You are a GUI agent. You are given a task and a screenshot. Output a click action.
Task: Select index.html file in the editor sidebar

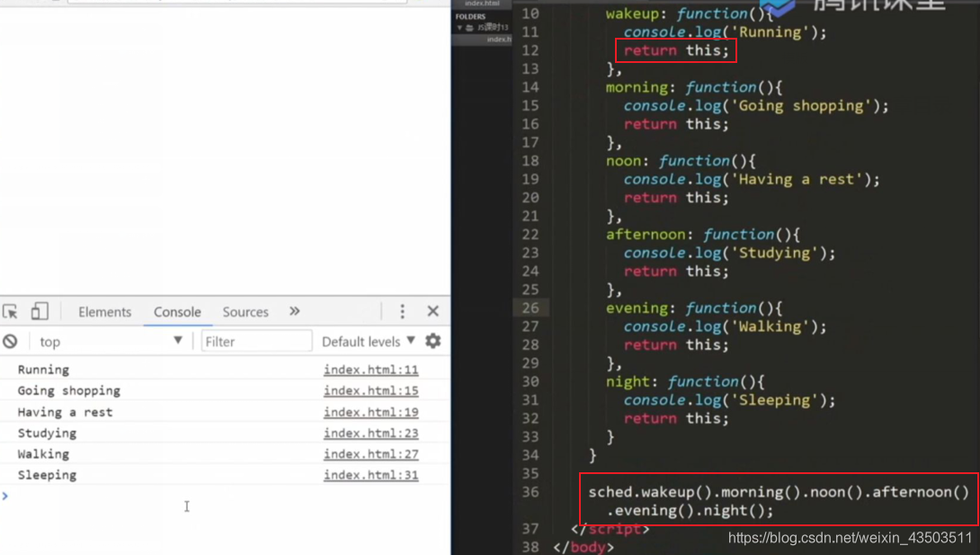pyautogui.click(x=498, y=40)
